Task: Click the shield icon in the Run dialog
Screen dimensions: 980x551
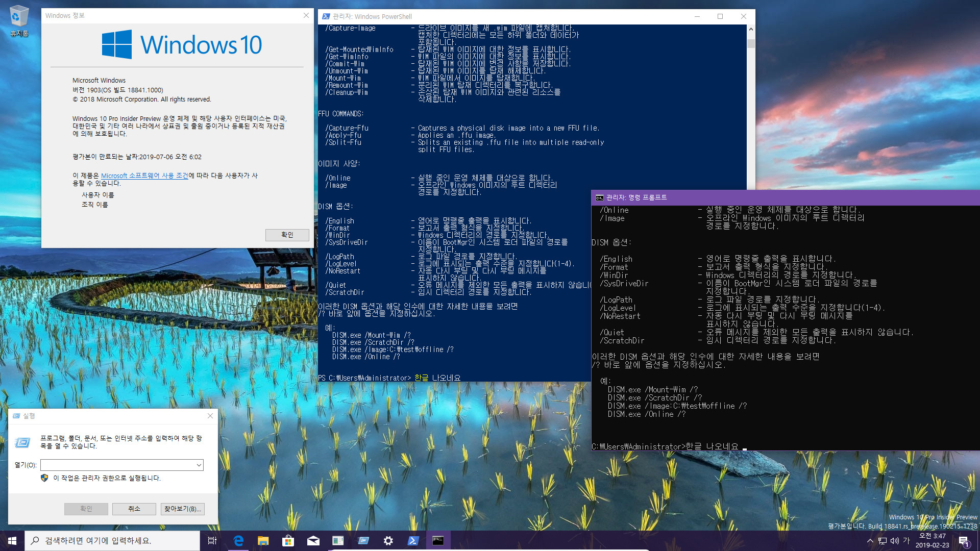Action: (x=44, y=478)
